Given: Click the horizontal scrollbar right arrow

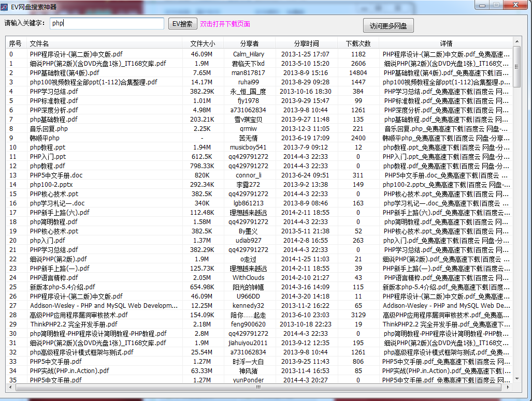Looking at the screenshot, I should coord(508,387).
